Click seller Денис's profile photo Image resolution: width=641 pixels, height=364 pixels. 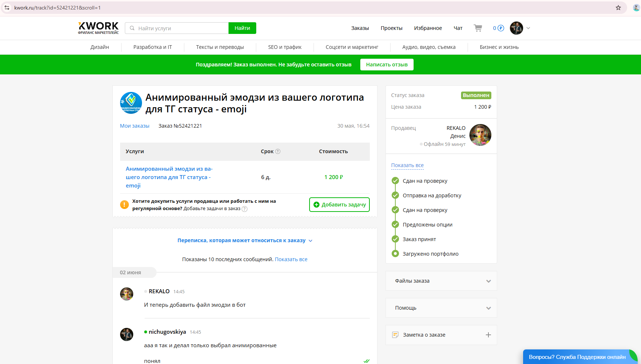(x=480, y=135)
